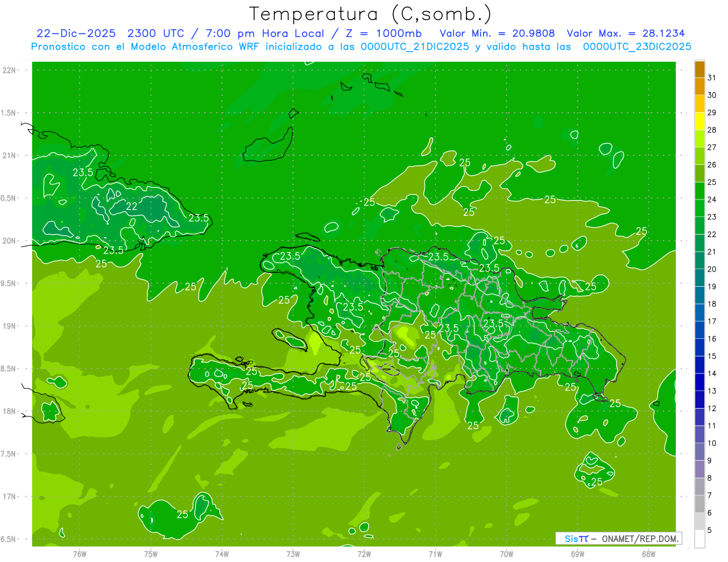This screenshot has width=728, height=562.
Task: Click legend value "18"
Action: 712,304
